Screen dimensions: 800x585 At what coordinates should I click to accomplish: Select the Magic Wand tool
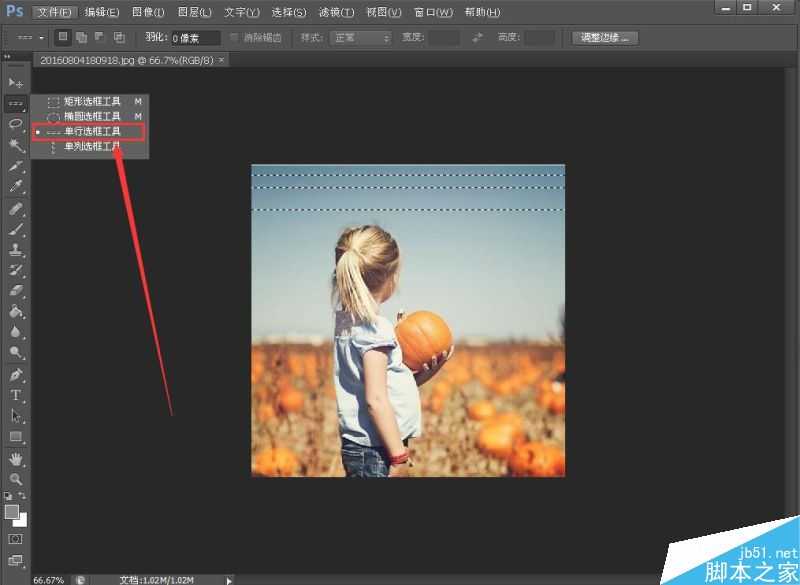(15, 145)
